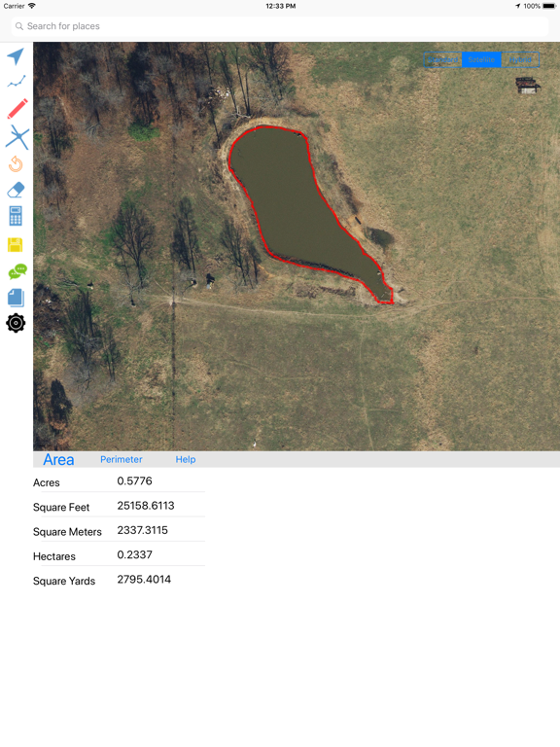This screenshot has height=747, width=560.
Task: Focus the Search for places field
Action: point(280,26)
